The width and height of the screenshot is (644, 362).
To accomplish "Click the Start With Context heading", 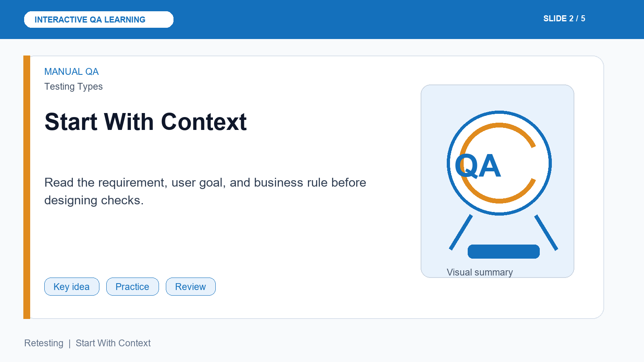I will click(145, 122).
